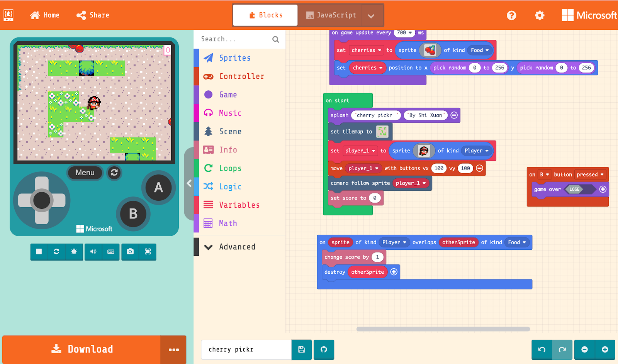Open the tilemap editor thumbnail
This screenshot has width=618, height=364.
(x=382, y=132)
